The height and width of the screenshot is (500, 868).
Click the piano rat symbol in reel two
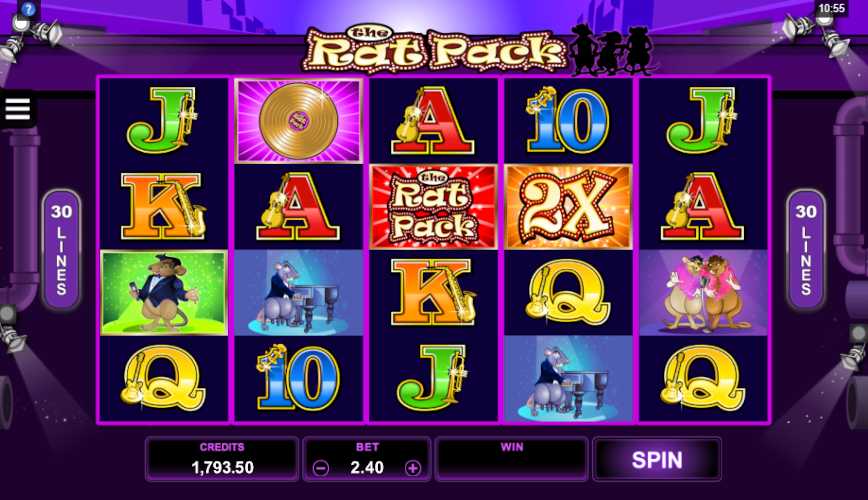[299, 293]
